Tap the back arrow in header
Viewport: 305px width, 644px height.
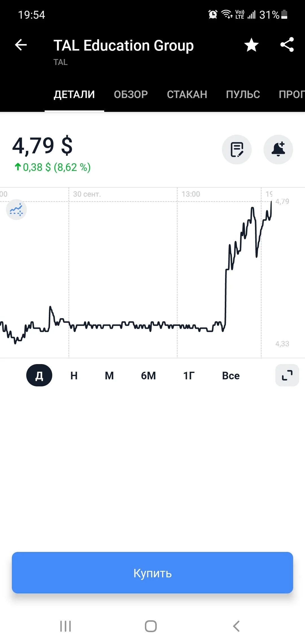21,45
